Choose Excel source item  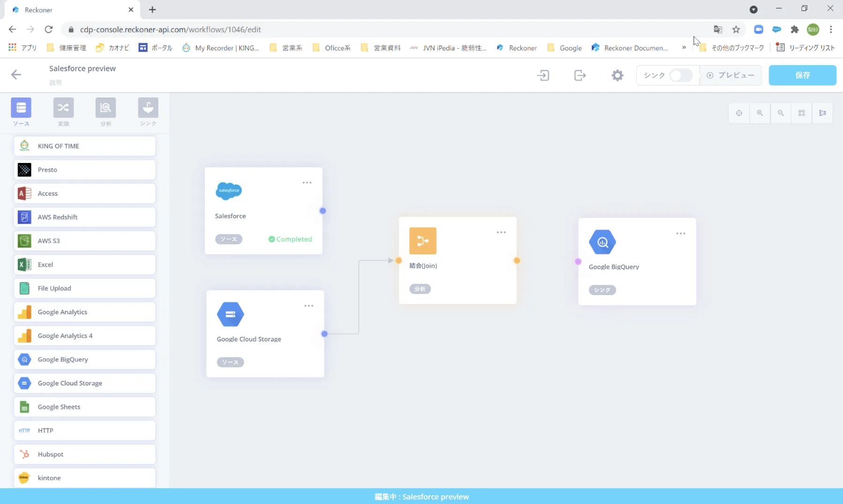85,265
